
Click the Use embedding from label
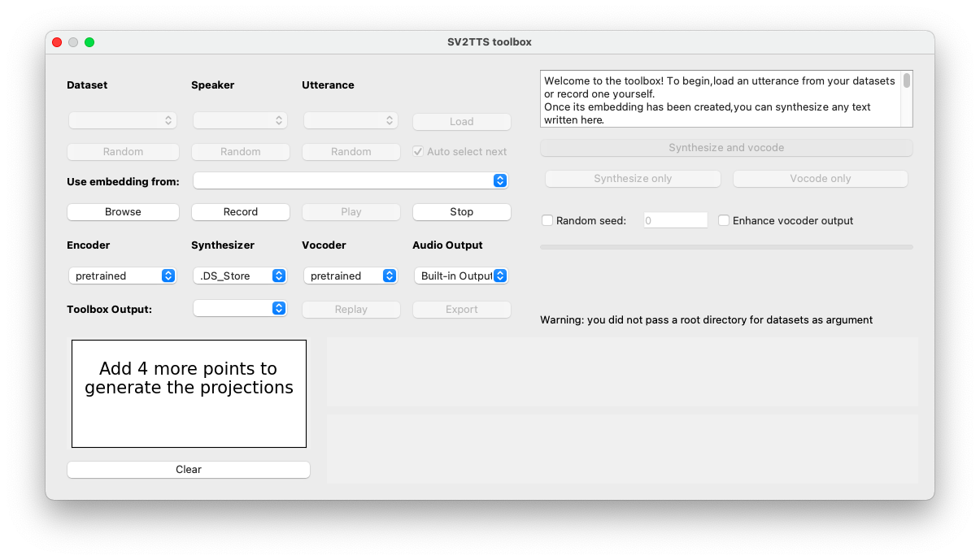[123, 181]
